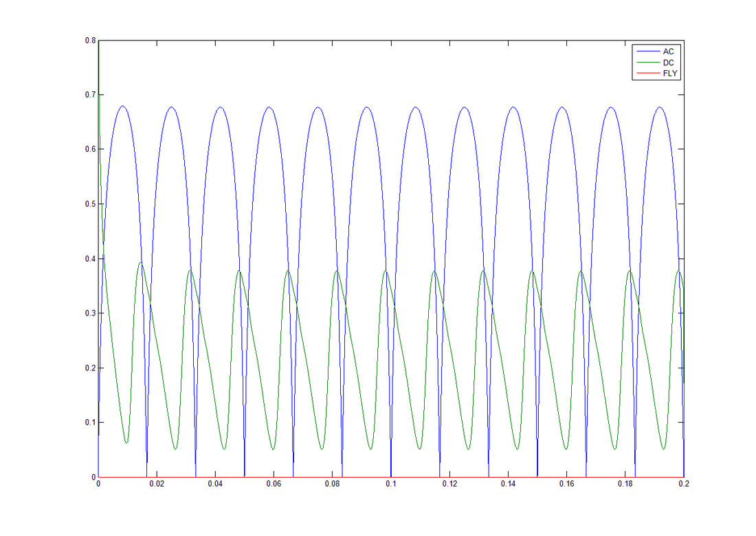The width and height of the screenshot is (756, 536).
Task: Click the 0.8 y-axis tick label
Action: (90, 41)
